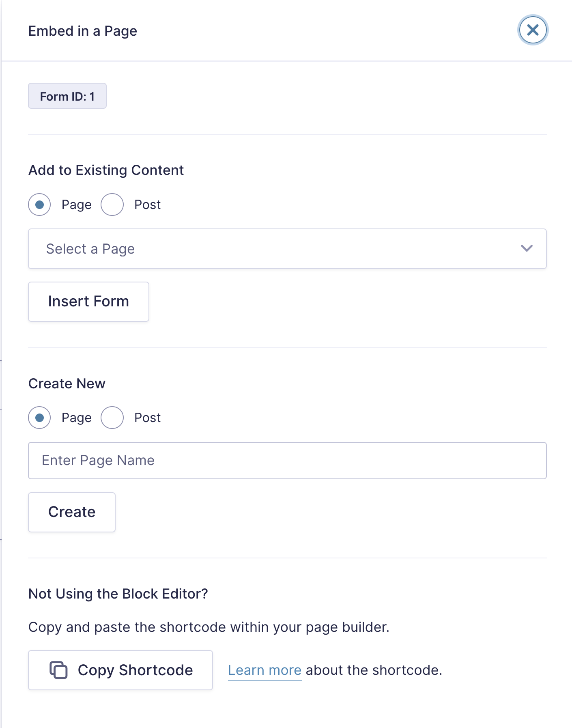Click the Add to Existing Content heading
This screenshot has height=728, width=572.
[105, 170]
